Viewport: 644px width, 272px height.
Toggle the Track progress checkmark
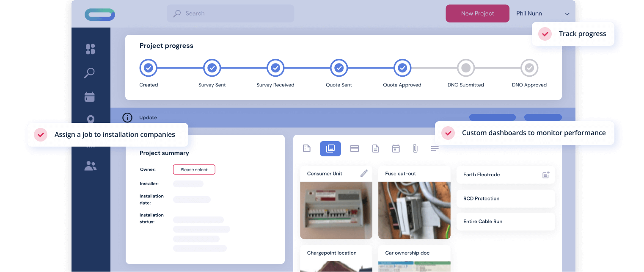tap(545, 34)
